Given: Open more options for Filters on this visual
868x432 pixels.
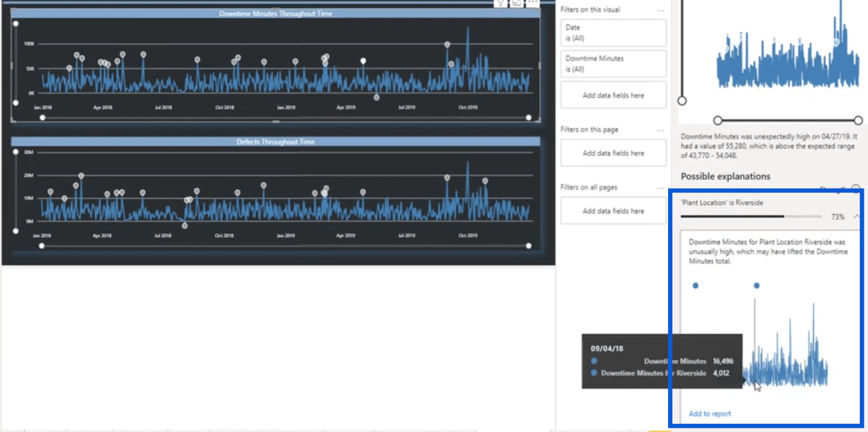Looking at the screenshot, I should 660,10.
